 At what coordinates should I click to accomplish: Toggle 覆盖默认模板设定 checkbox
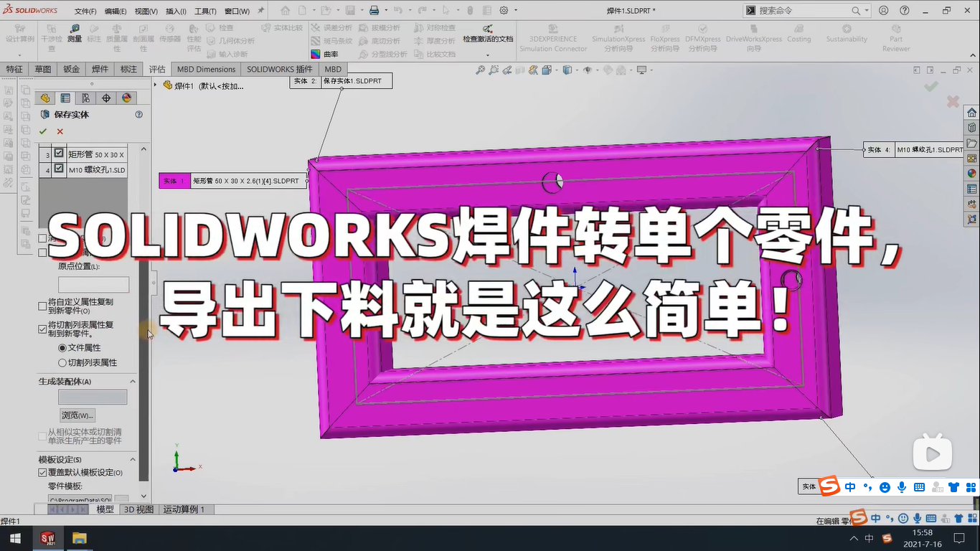pyautogui.click(x=42, y=473)
